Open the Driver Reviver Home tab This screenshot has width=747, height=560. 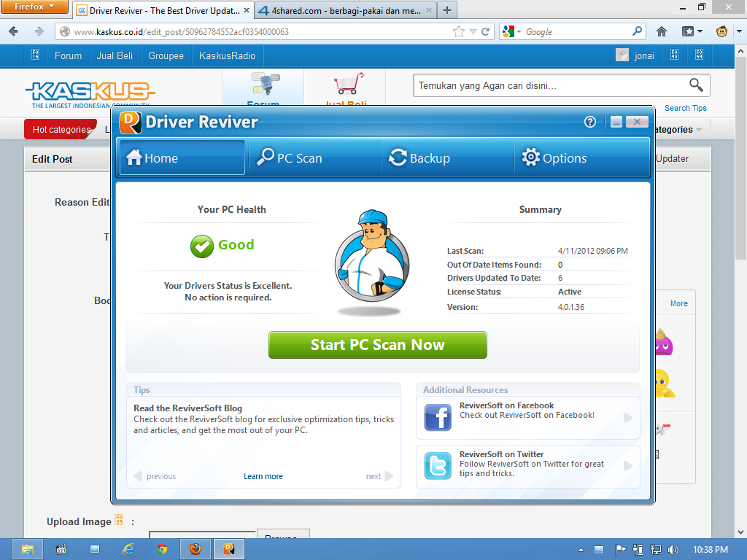pos(182,157)
